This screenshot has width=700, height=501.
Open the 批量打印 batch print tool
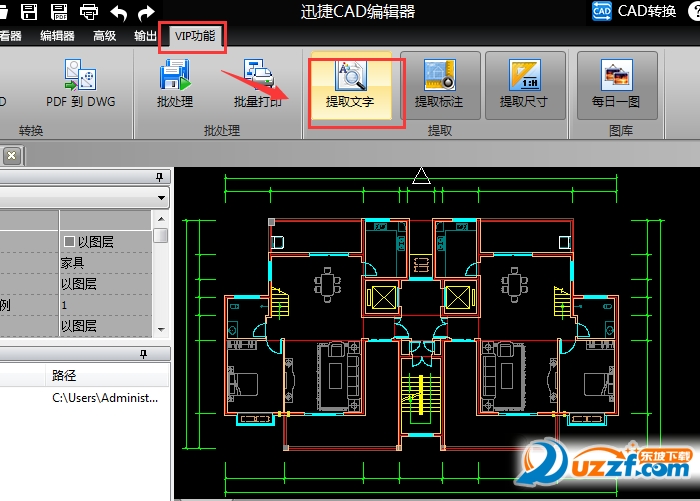[258, 84]
